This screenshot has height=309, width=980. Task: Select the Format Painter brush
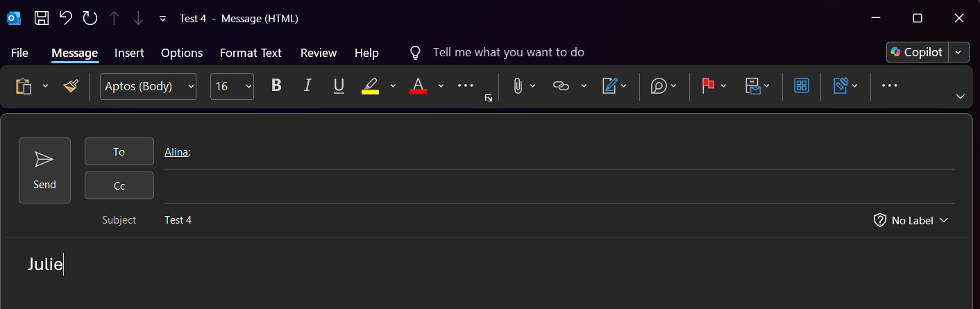point(70,86)
